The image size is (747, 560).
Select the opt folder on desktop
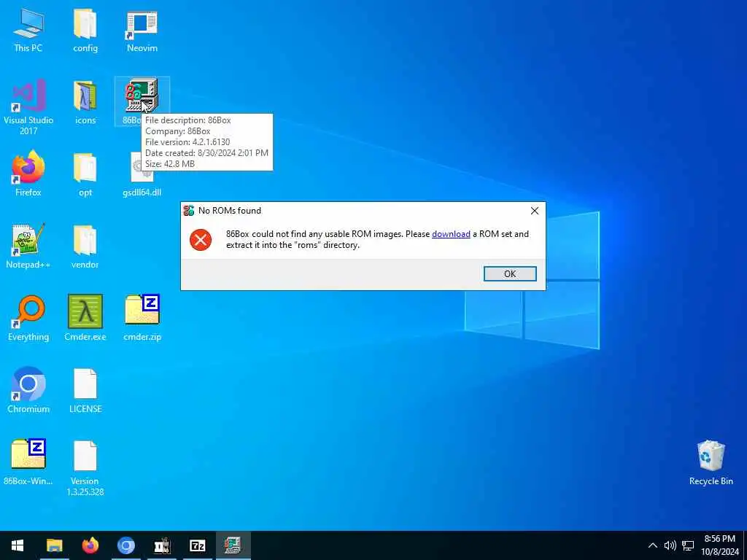pos(85,174)
